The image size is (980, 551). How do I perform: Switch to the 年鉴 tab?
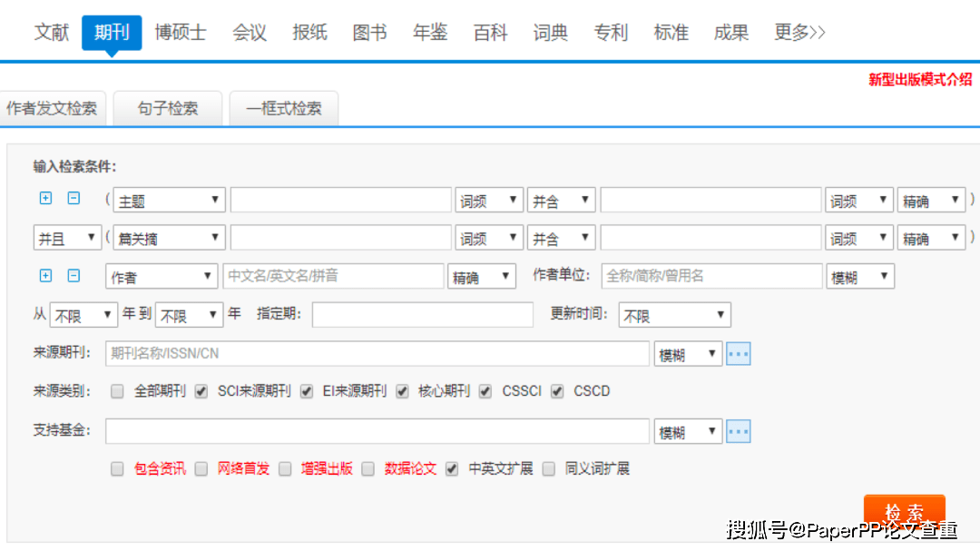[x=430, y=33]
